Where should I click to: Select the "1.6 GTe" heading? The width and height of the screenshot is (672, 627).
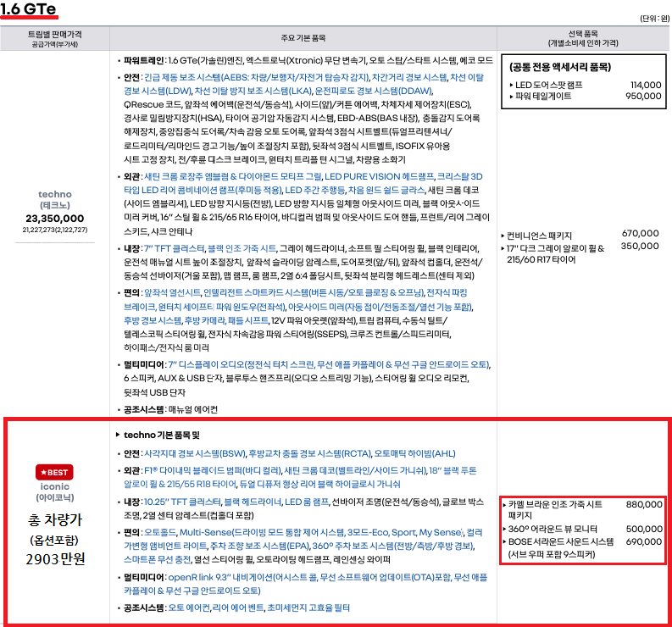(x=29, y=8)
